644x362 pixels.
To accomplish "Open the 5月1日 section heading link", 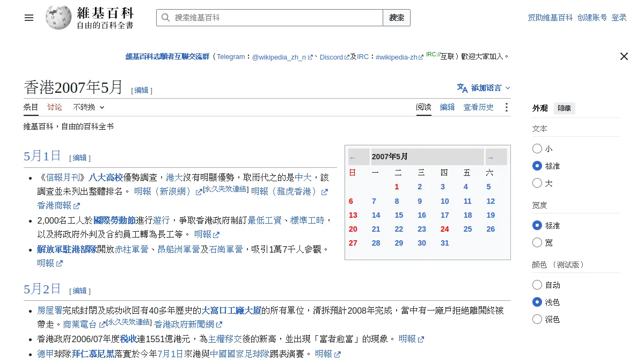I will [x=42, y=156].
